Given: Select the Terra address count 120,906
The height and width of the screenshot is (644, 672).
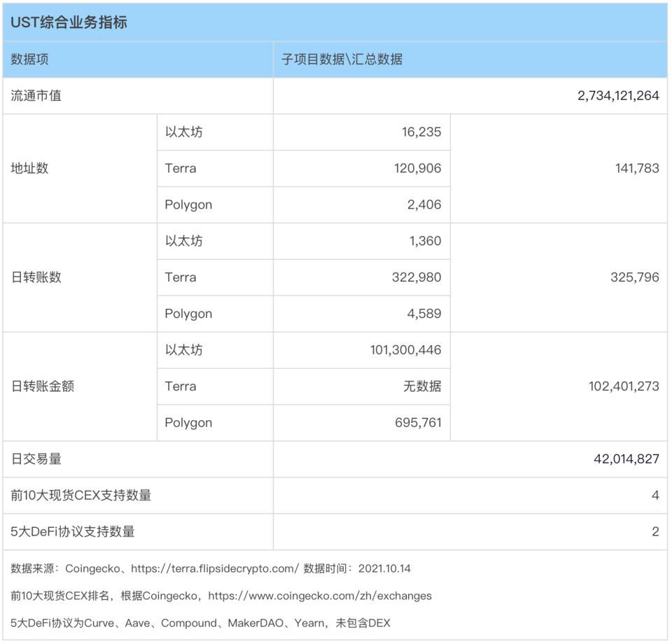Looking at the screenshot, I should tap(417, 168).
